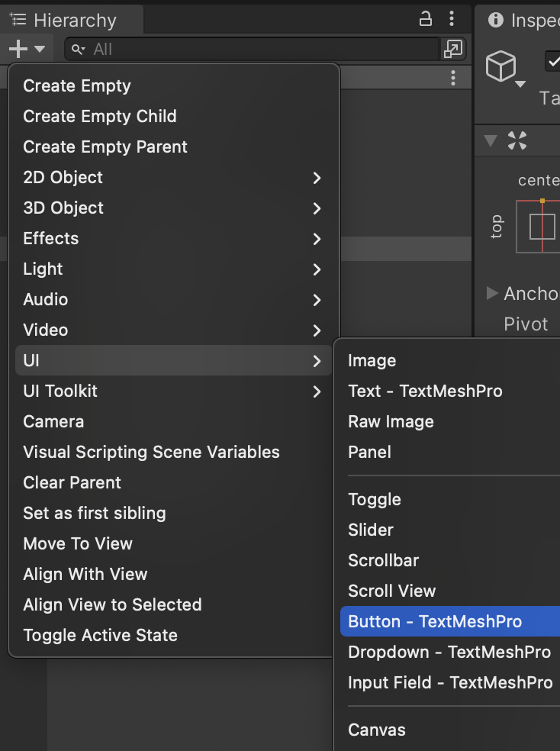
Task: Open the anchor presets box
Action: tap(540, 226)
